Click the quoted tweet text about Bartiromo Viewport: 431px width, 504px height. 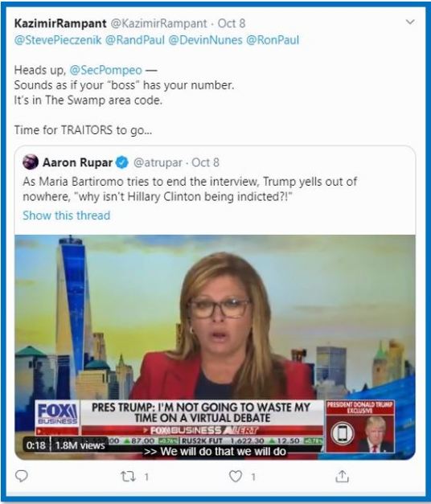point(190,189)
